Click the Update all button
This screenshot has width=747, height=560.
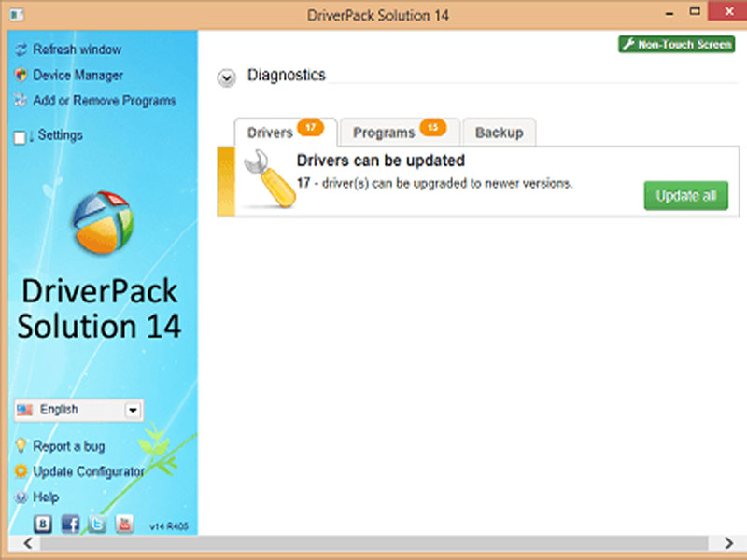pyautogui.click(x=686, y=196)
